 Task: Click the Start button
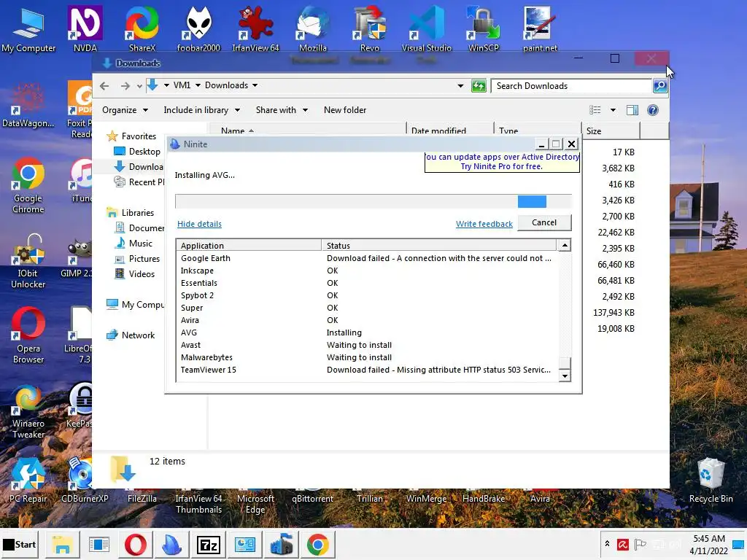[x=20, y=544]
